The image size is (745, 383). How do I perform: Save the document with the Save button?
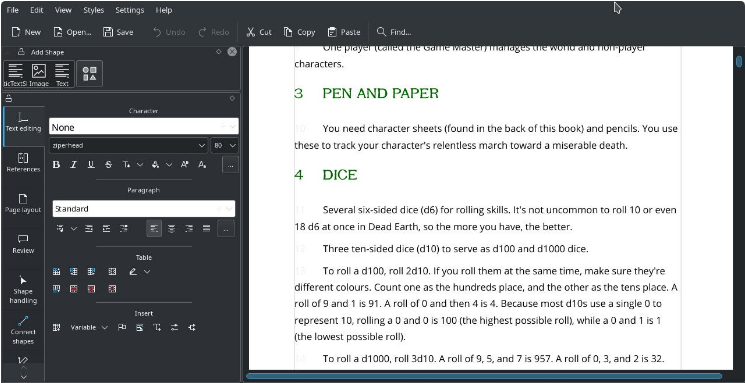coord(118,32)
